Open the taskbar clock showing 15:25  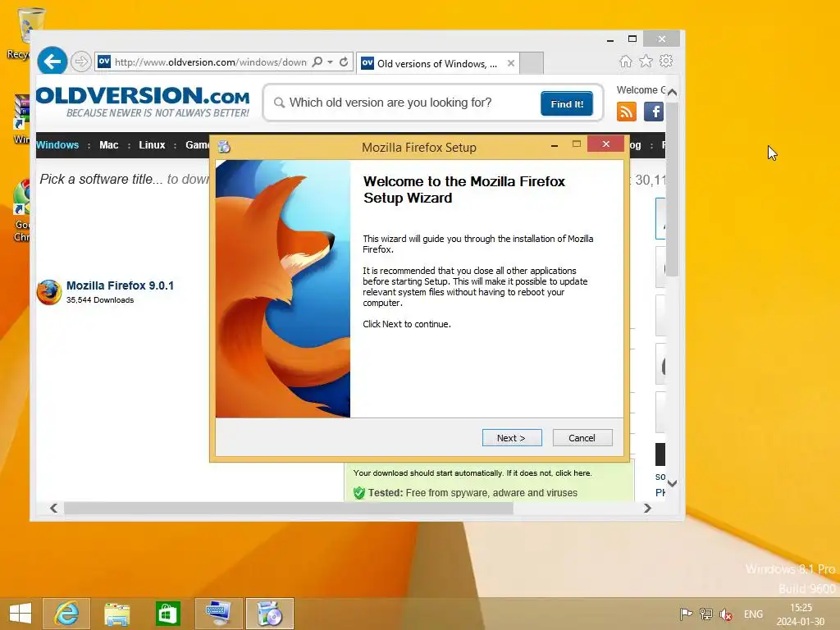(801, 614)
